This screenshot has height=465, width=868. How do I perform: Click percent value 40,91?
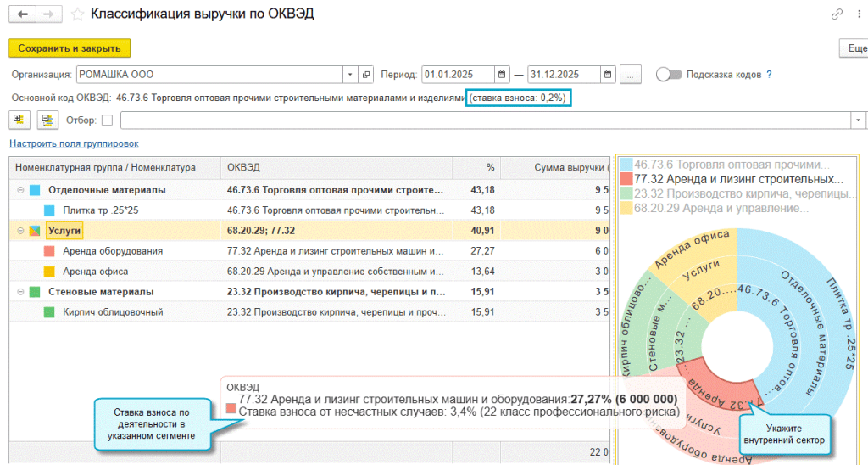pyautogui.click(x=482, y=231)
